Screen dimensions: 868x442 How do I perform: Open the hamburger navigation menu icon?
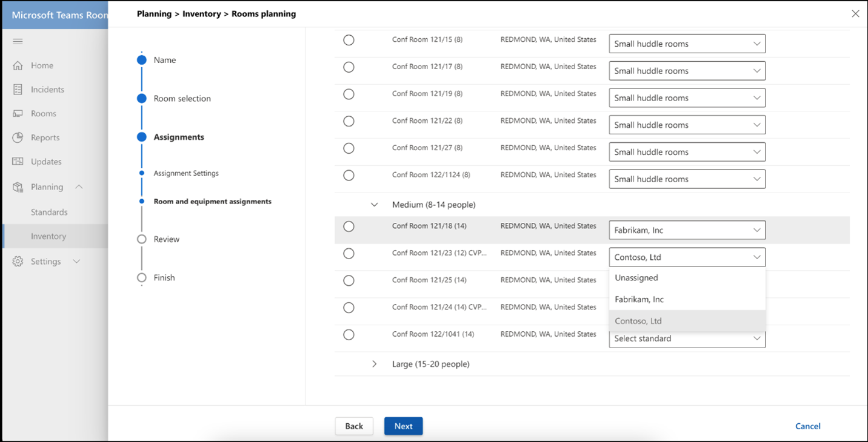(x=18, y=41)
